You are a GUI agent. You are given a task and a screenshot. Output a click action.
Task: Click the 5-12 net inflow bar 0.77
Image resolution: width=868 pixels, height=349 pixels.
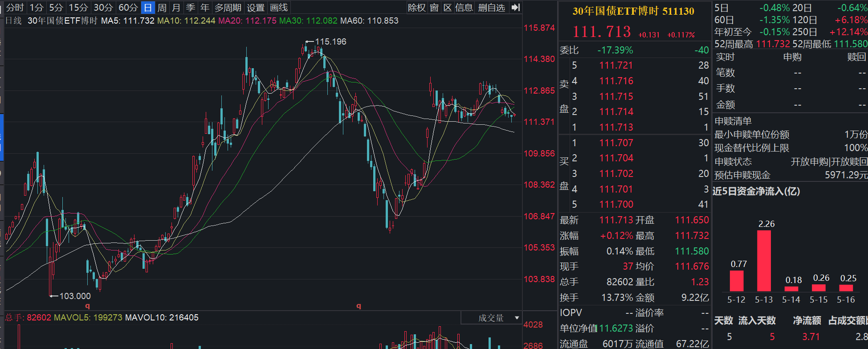[737, 281]
